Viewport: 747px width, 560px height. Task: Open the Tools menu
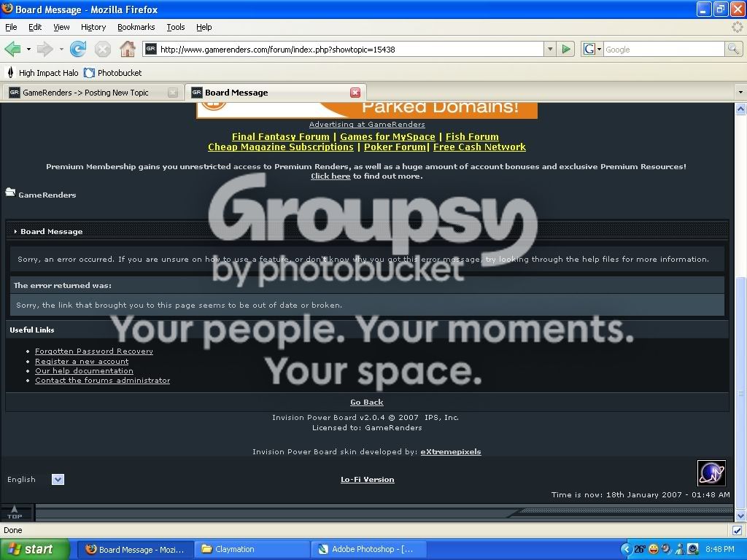pos(176,27)
